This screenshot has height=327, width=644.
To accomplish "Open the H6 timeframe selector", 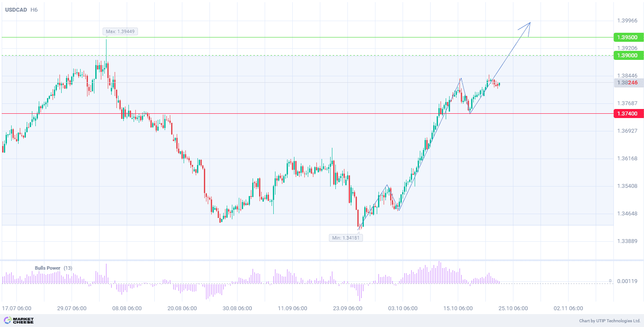I will pos(34,9).
